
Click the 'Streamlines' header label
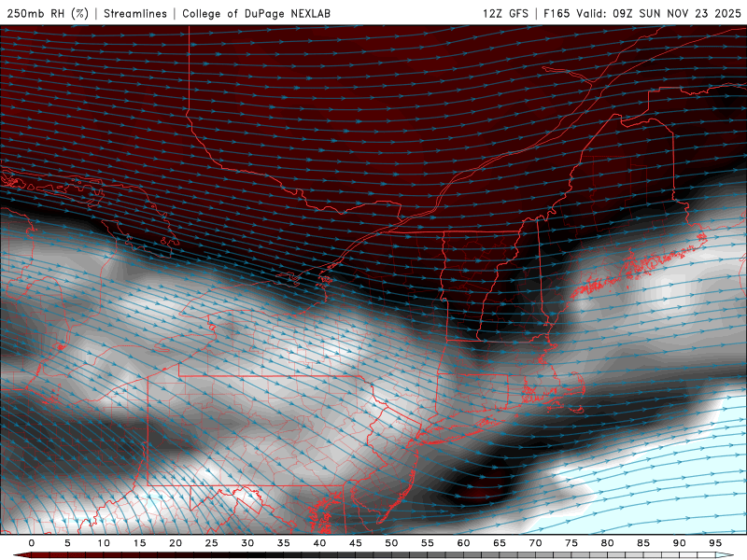pos(135,13)
